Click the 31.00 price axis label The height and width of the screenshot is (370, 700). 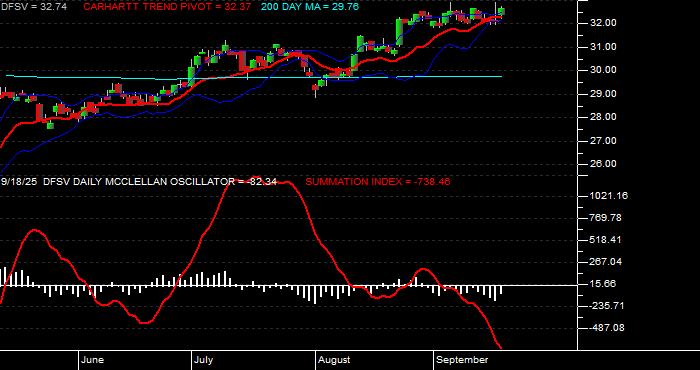(604, 47)
